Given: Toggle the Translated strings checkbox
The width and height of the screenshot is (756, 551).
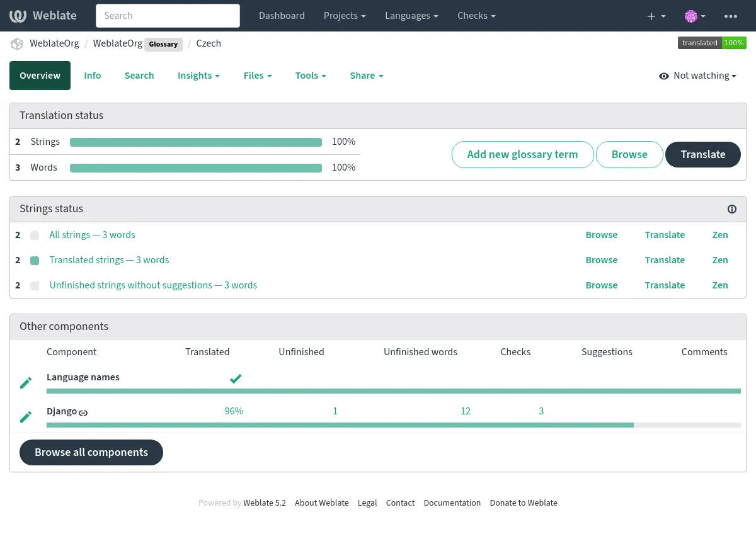Looking at the screenshot, I should click(x=35, y=261).
